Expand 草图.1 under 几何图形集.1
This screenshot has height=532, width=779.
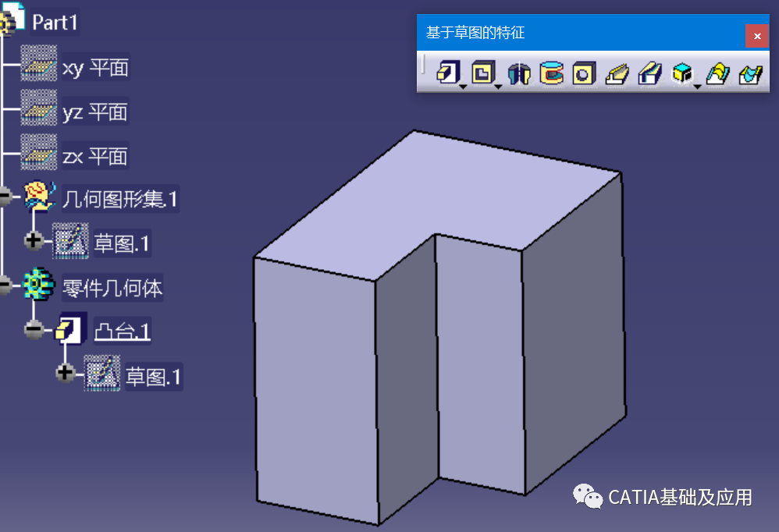(x=34, y=240)
